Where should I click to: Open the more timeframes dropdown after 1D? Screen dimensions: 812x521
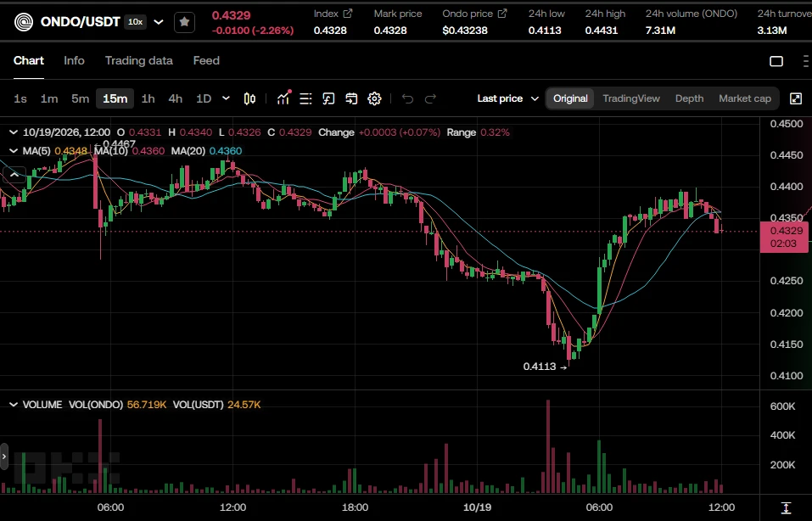point(226,98)
